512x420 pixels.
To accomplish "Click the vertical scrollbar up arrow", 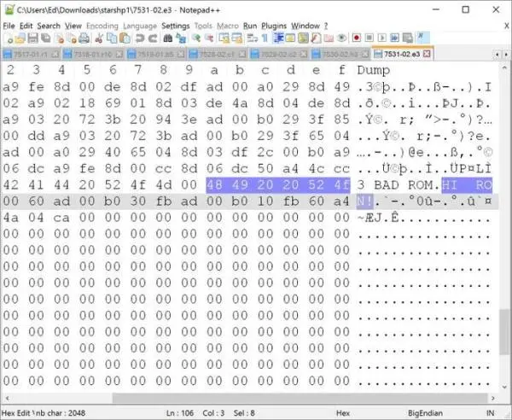I will coord(504,67).
